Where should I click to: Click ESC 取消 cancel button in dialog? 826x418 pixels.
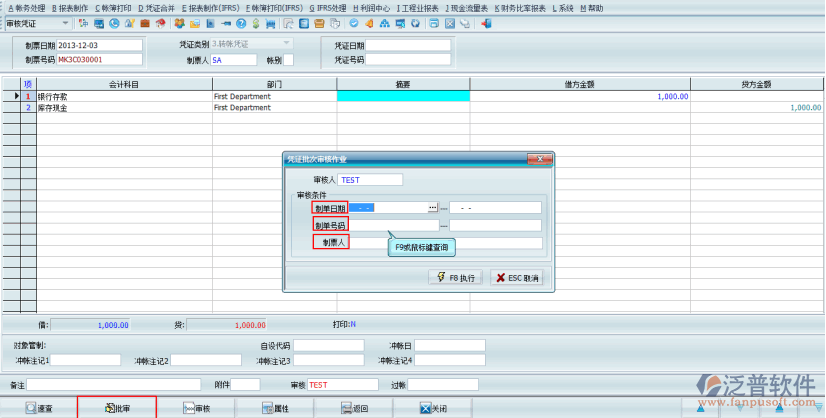click(x=518, y=277)
